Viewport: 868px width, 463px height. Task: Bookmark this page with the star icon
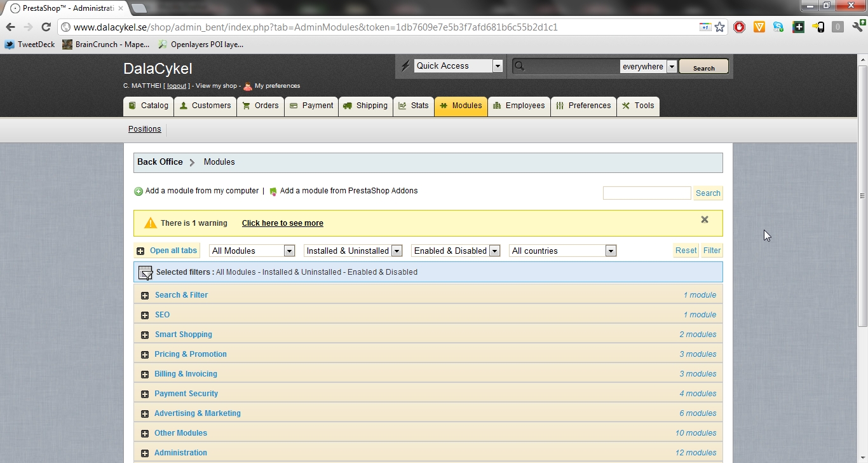[x=719, y=27]
